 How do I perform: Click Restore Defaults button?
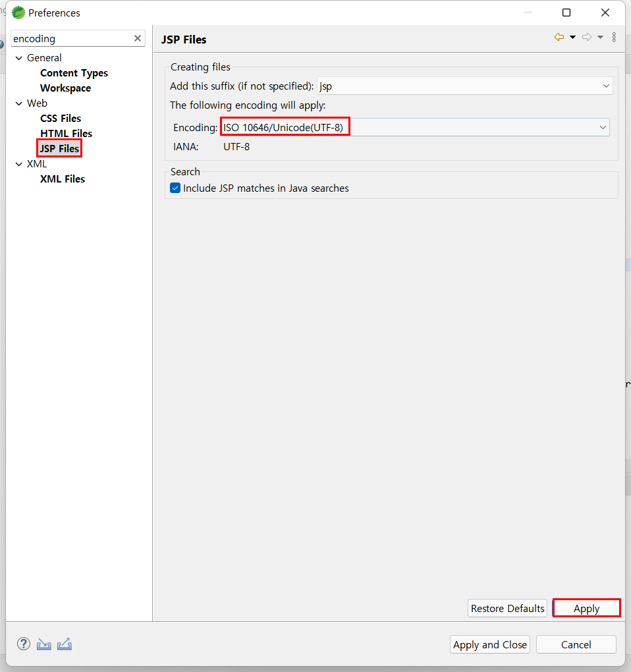[507, 608]
